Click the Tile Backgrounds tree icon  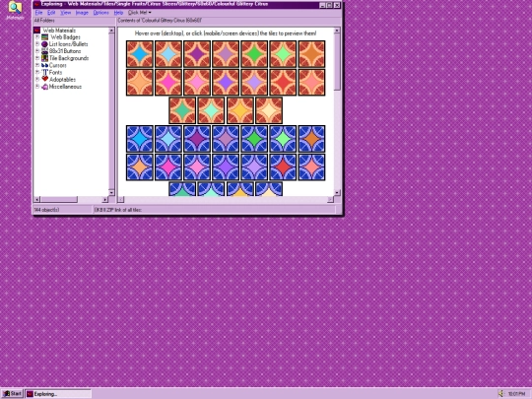pyautogui.click(x=44, y=58)
